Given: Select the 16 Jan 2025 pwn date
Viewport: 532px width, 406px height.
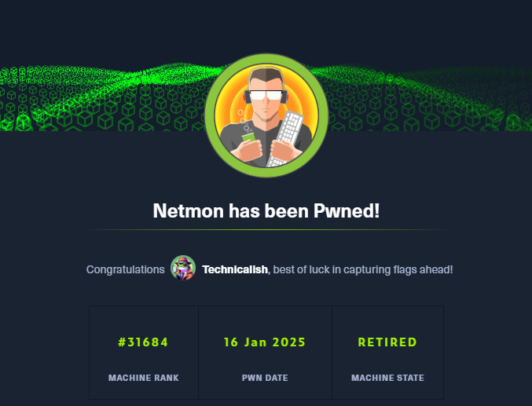Looking at the screenshot, I should point(265,342).
